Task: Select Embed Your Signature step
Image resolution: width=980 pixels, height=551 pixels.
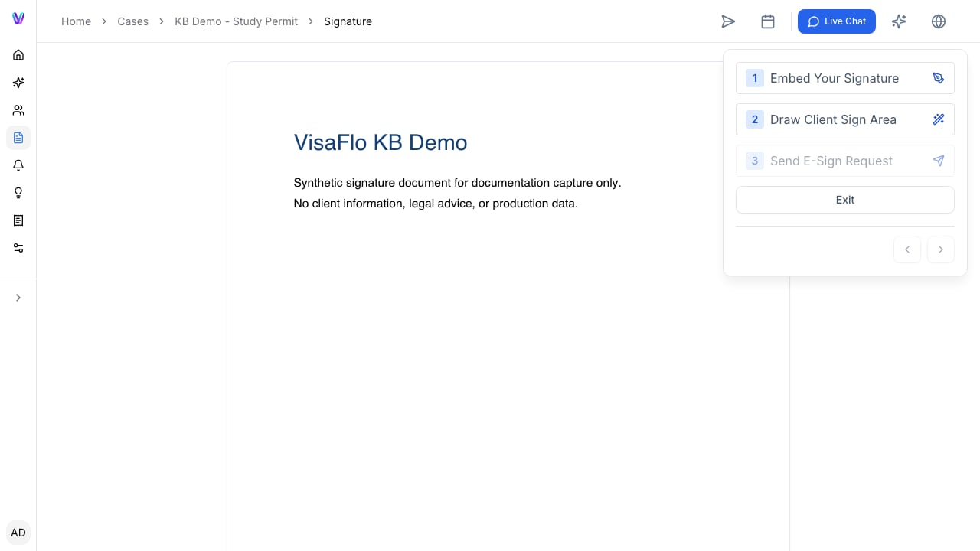Action: [845, 78]
